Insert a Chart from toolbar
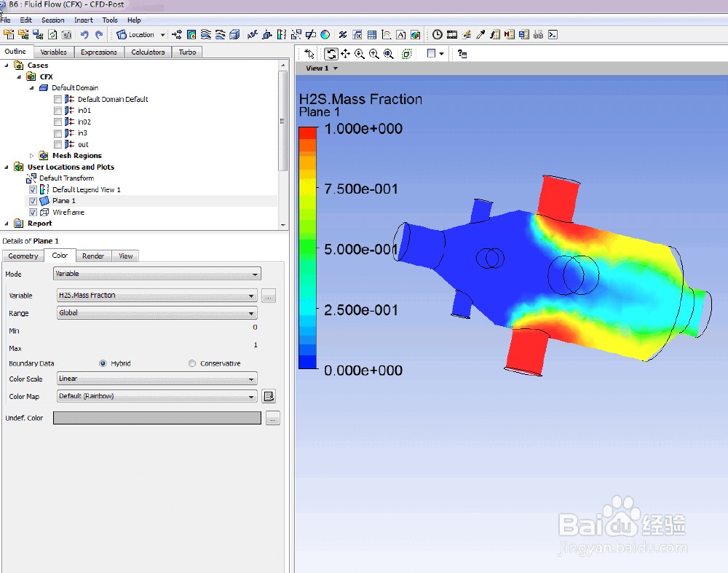 pos(387,34)
